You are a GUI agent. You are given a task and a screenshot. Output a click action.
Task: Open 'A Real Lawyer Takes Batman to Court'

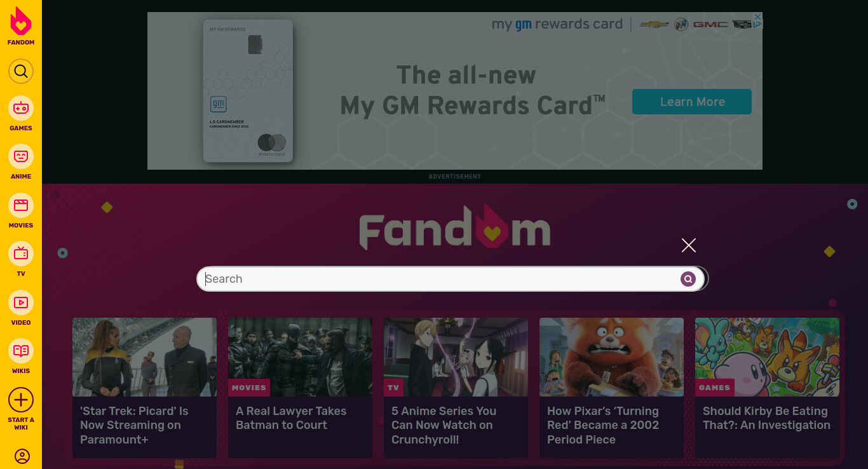[291, 418]
